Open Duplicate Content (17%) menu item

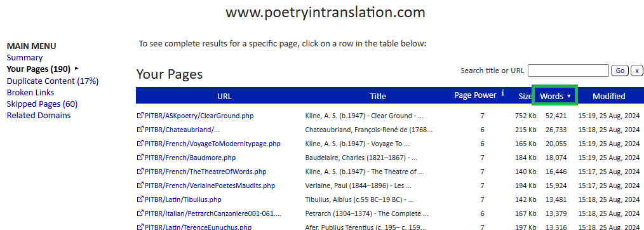coord(53,81)
